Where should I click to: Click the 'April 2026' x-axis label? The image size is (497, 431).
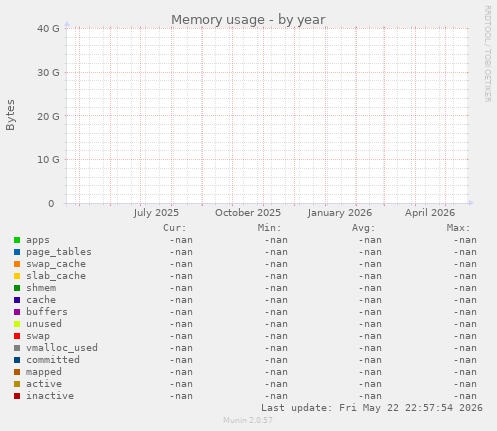tap(430, 213)
